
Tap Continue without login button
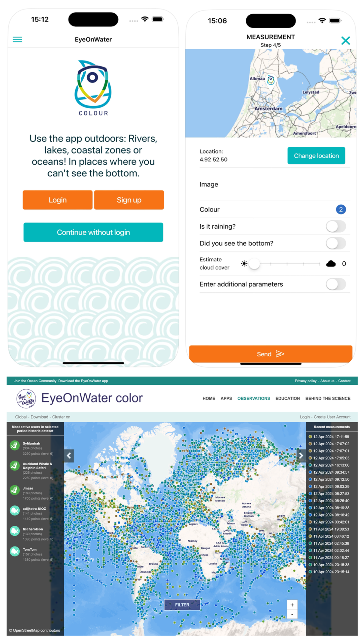click(x=93, y=232)
